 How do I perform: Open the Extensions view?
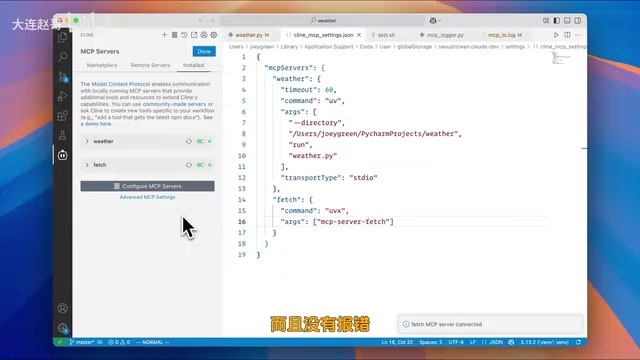(x=62, y=116)
